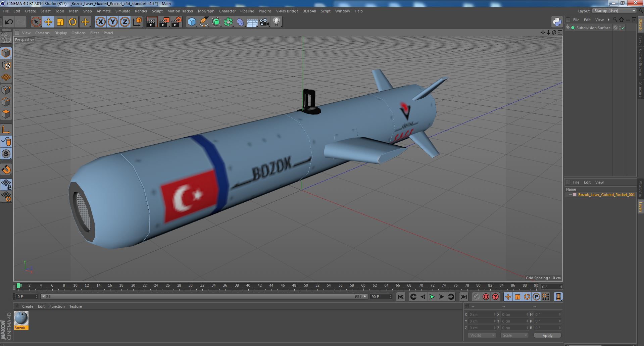Viewport: 644px width, 346px height.
Task: Go to start of animation
Action: click(x=400, y=297)
